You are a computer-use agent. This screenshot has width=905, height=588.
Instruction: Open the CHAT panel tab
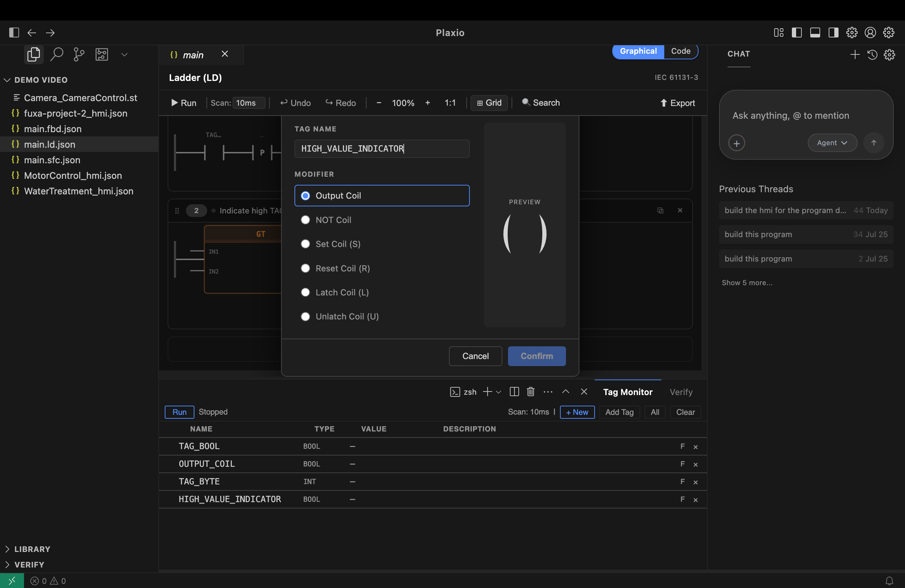point(738,54)
